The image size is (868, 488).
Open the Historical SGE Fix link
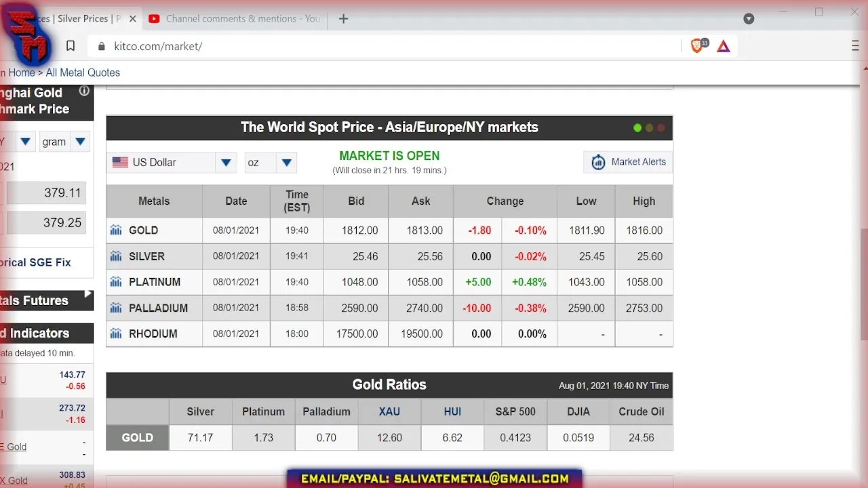[35, 262]
